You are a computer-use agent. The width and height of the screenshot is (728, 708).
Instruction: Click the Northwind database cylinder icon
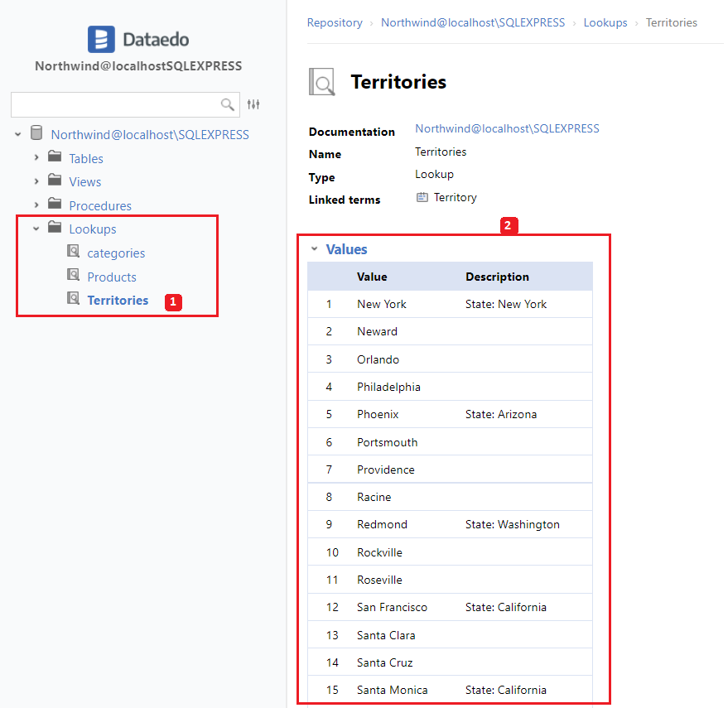tap(36, 133)
